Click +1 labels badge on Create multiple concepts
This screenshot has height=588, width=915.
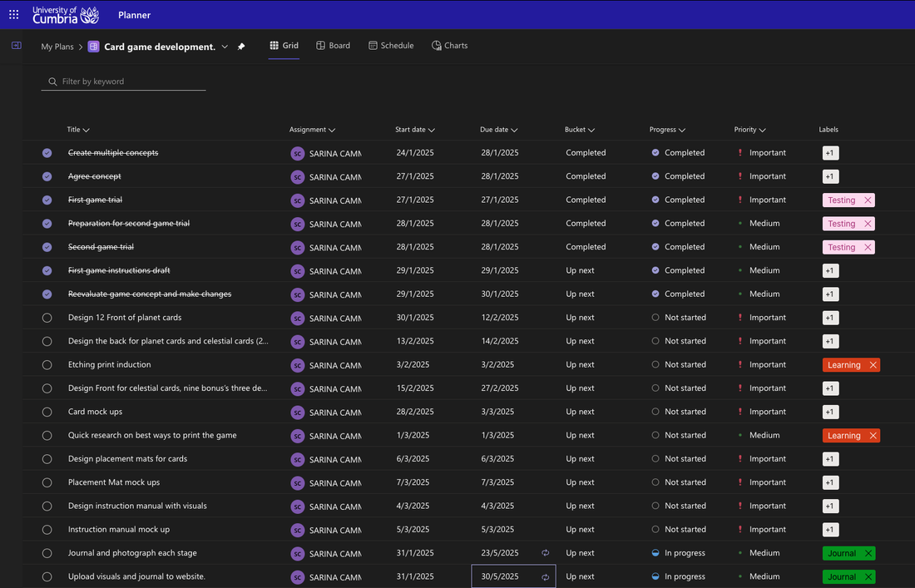[x=830, y=153]
